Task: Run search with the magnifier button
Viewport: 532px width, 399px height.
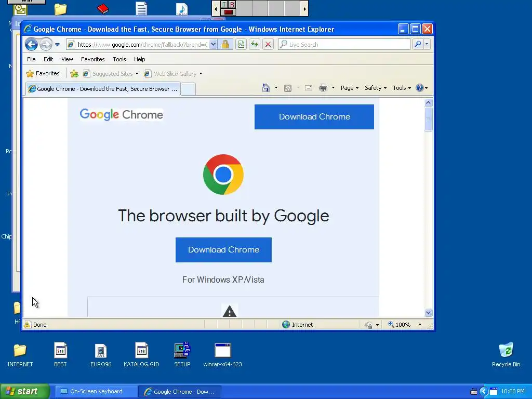Action: [x=418, y=44]
